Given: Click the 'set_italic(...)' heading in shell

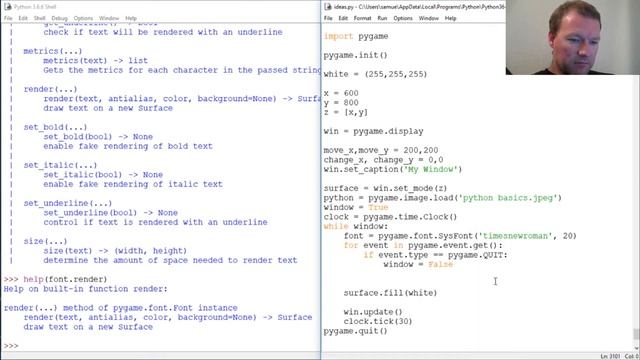Looking at the screenshot, I should 60,165.
